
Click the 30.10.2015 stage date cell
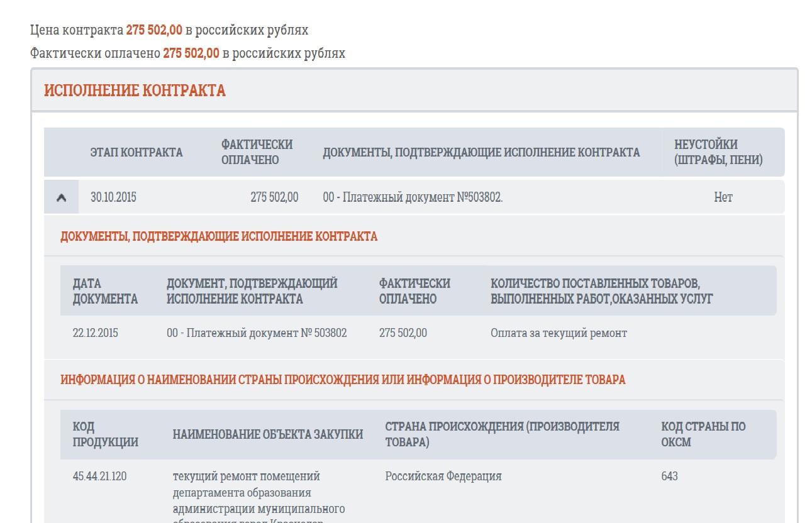pyautogui.click(x=113, y=197)
